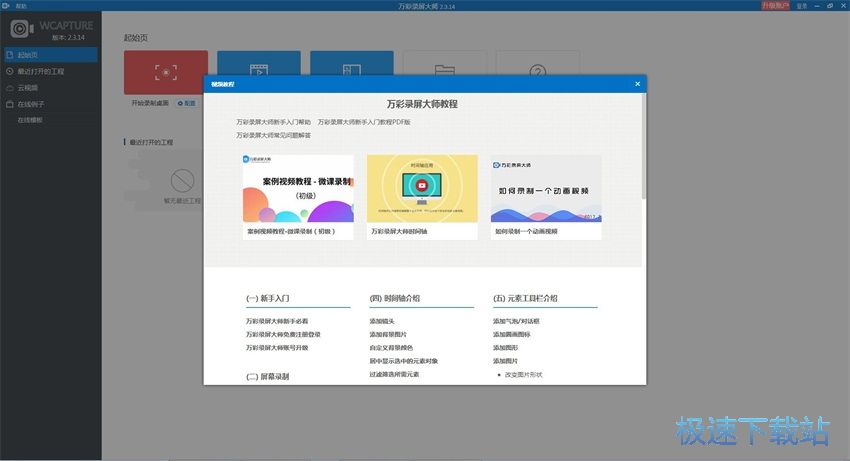Open the 添加图片 tutorial link
The image size is (850, 461).
(505, 361)
